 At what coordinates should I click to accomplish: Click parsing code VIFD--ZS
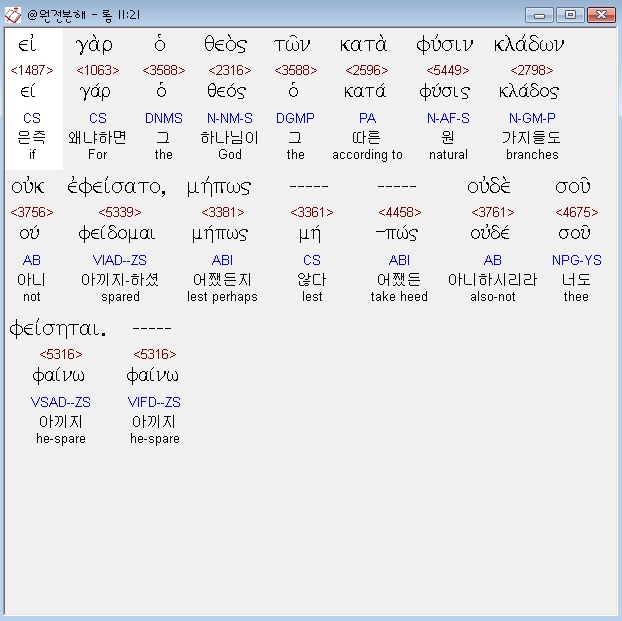154,402
